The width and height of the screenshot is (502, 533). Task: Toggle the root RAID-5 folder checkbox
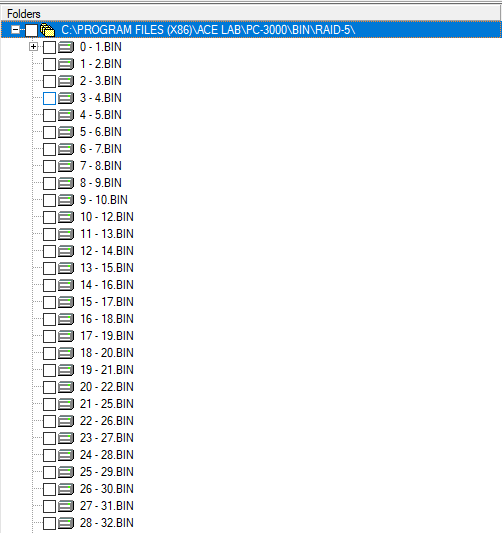coord(31,30)
